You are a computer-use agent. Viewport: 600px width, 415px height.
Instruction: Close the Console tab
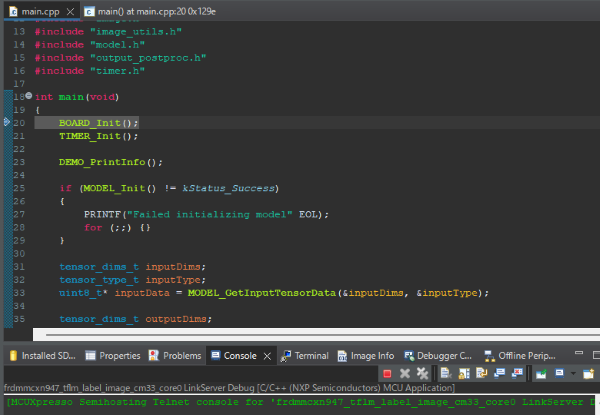(x=268, y=355)
